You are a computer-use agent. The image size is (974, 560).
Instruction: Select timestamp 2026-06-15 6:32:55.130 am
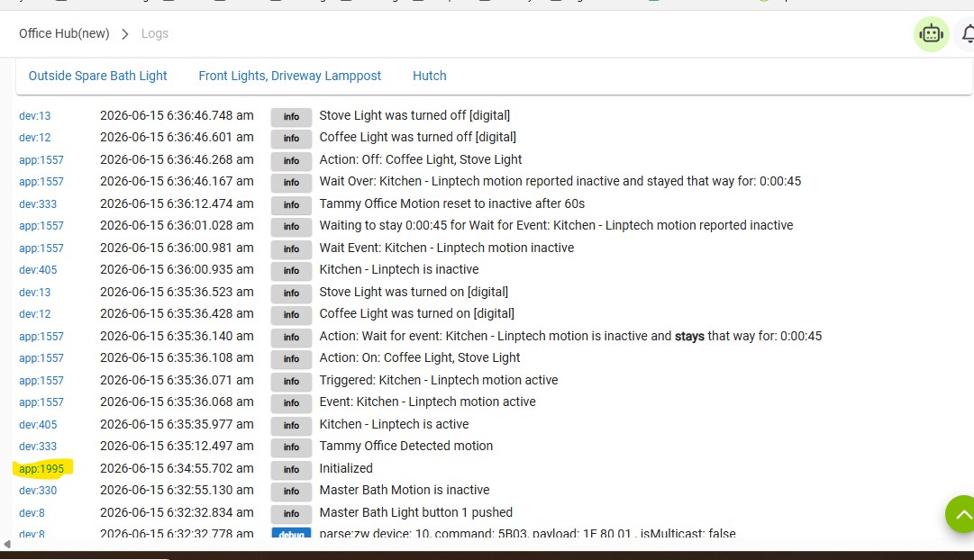[177, 490]
